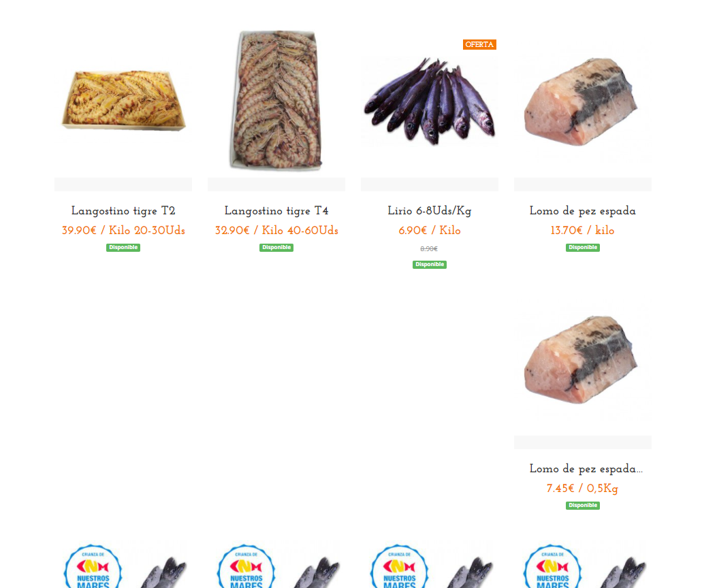
Task: Open the Langostino tigre T2 title link
Action: 123,211
